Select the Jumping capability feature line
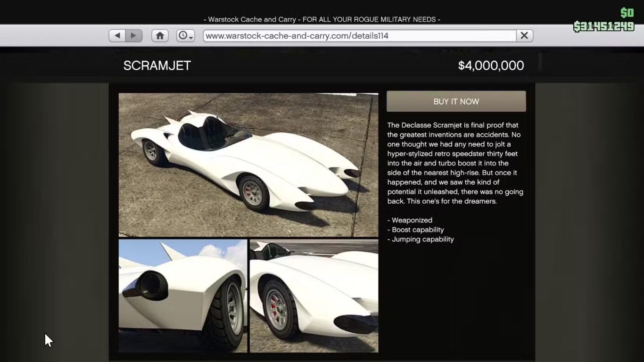Image resolution: width=644 pixels, height=362 pixels. click(421, 239)
